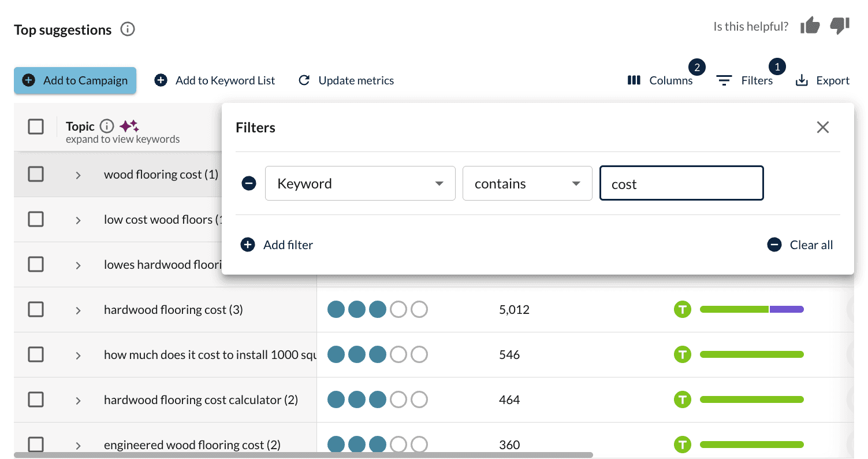Click the info icon beside Topic header
868x459 pixels.
tap(107, 126)
